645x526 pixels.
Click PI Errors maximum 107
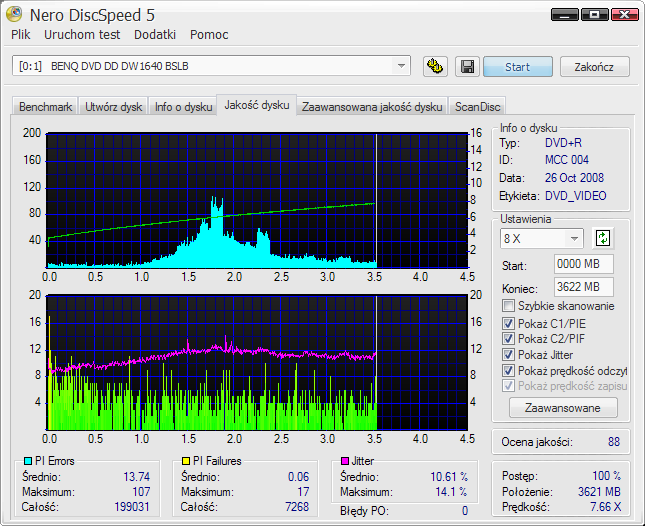click(141, 491)
